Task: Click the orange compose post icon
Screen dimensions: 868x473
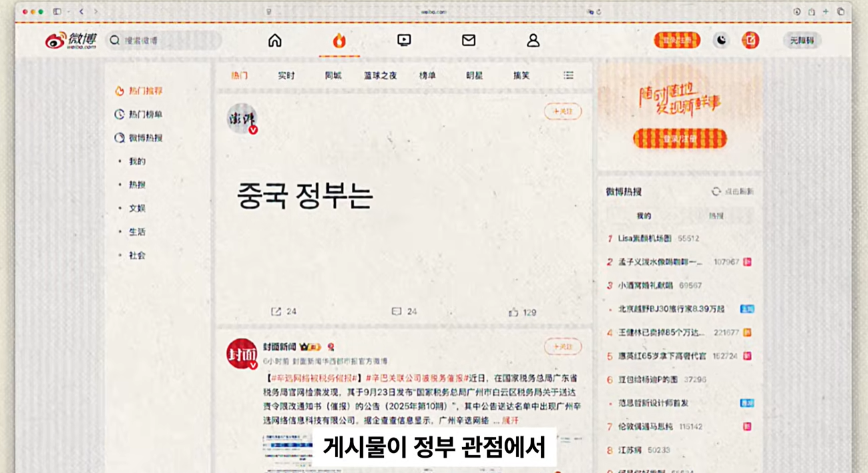Action: (x=750, y=41)
